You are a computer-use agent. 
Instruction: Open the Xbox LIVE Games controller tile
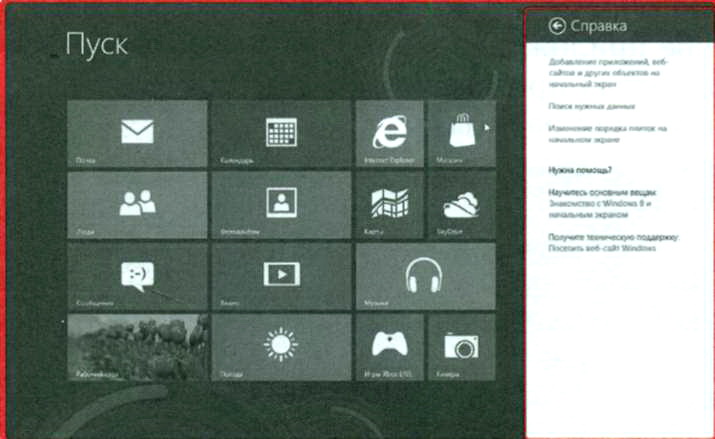click(389, 347)
